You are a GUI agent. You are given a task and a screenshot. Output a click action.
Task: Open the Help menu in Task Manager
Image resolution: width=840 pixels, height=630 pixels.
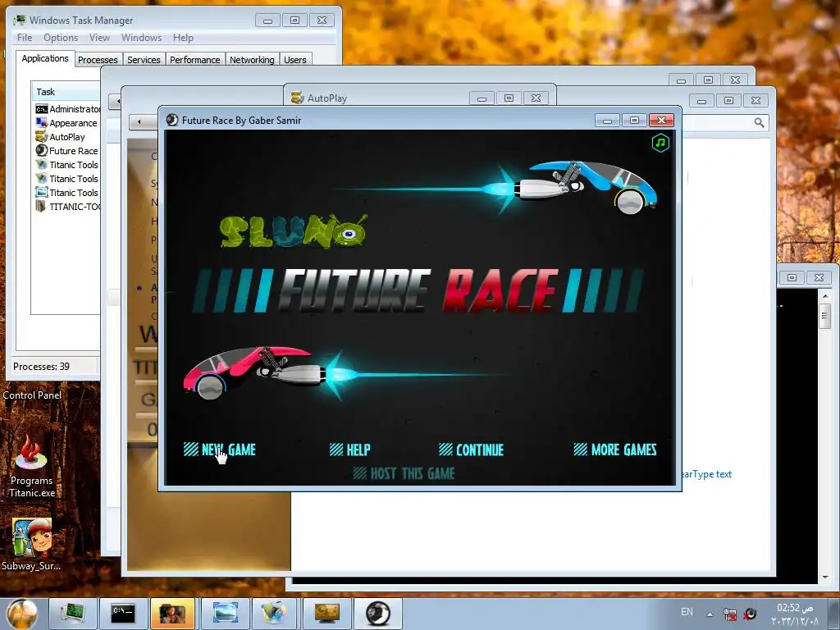pyautogui.click(x=183, y=38)
